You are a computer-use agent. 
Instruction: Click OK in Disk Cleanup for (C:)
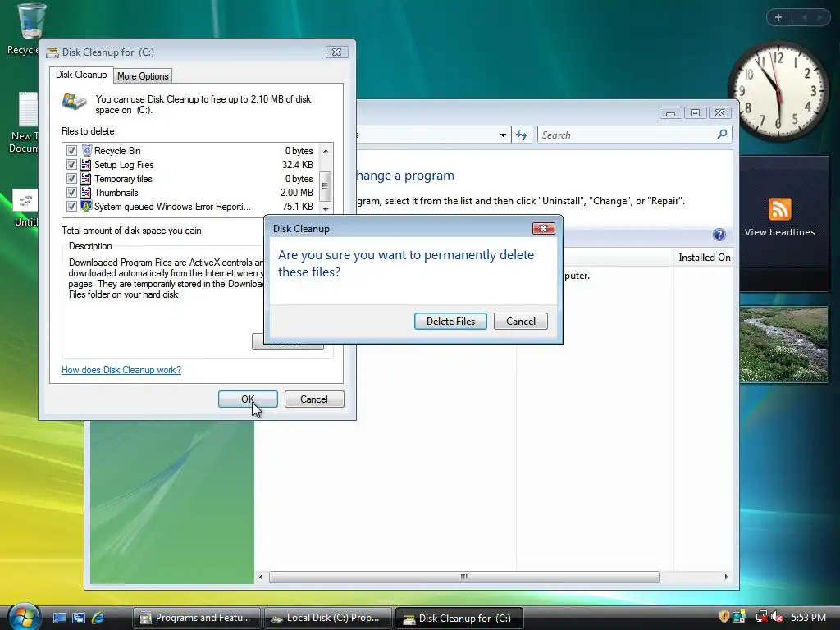pyautogui.click(x=248, y=399)
